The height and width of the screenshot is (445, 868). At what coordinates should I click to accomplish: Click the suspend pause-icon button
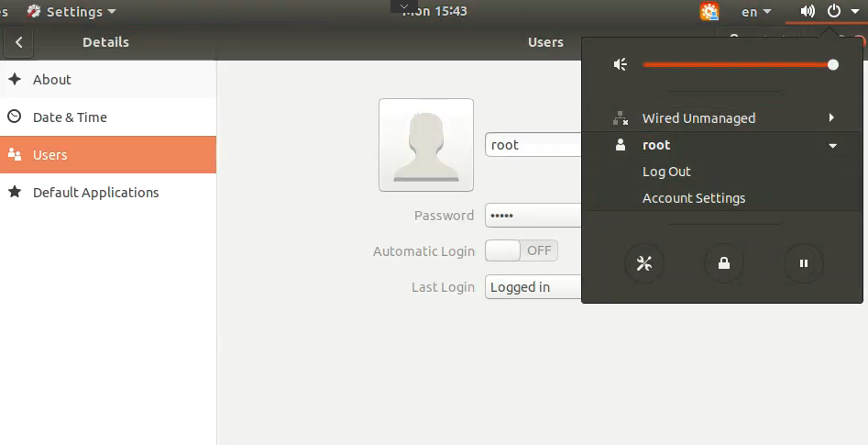[804, 263]
